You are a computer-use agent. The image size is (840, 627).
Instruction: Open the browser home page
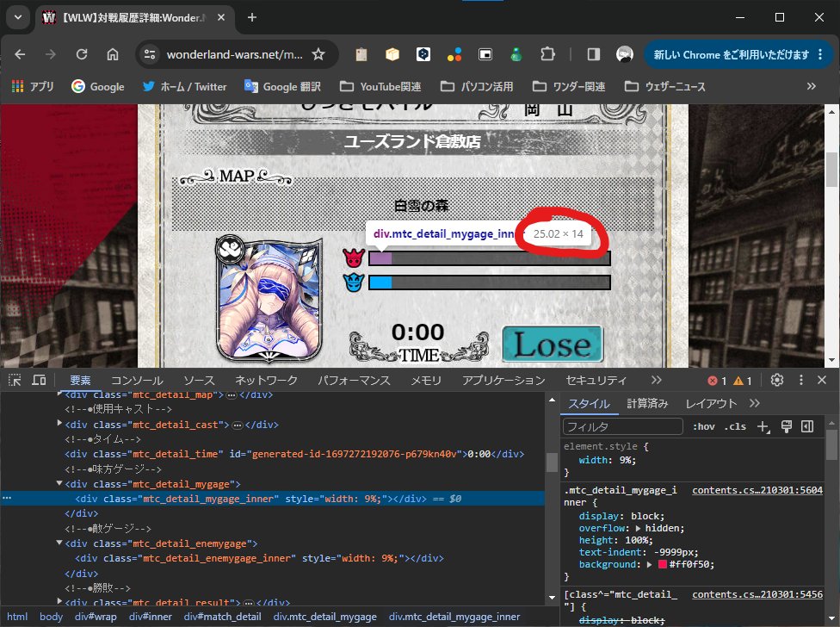[113, 54]
